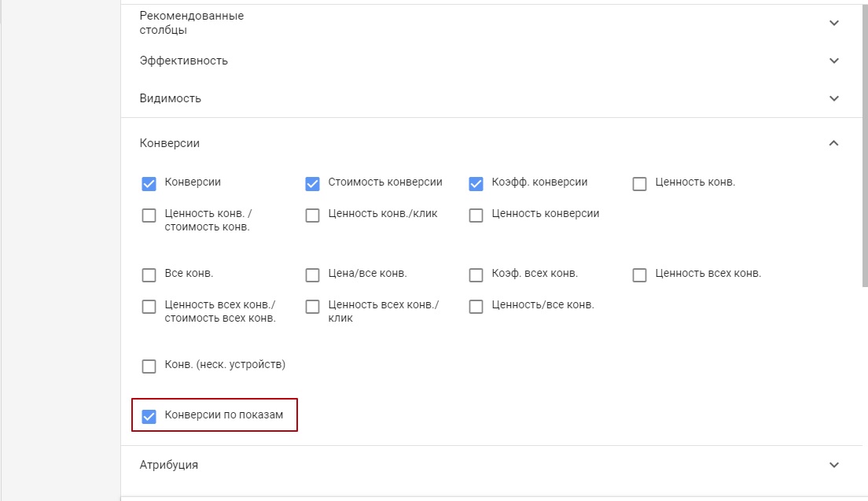The height and width of the screenshot is (501, 868).
Task: Enable the Ценность конв. checkbox
Action: click(639, 184)
